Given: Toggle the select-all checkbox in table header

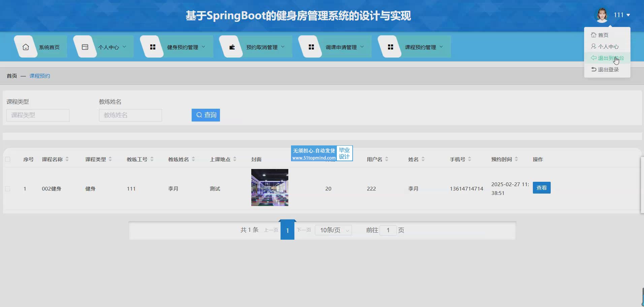Looking at the screenshot, I should pyautogui.click(x=8, y=160).
